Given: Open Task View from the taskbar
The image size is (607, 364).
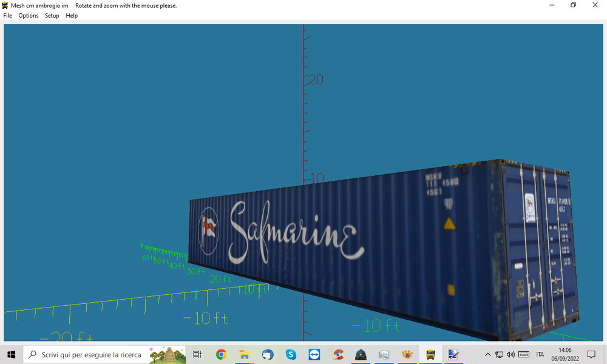Looking at the screenshot, I should [197, 354].
